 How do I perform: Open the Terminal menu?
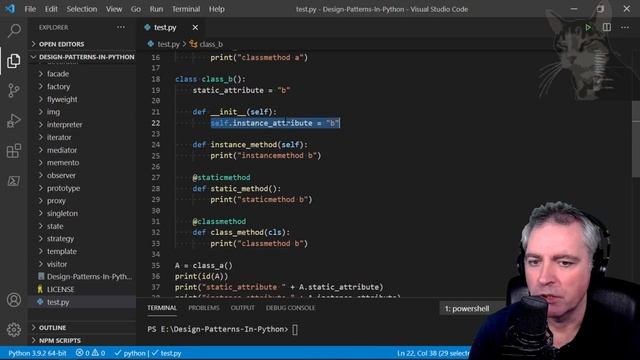[186, 9]
